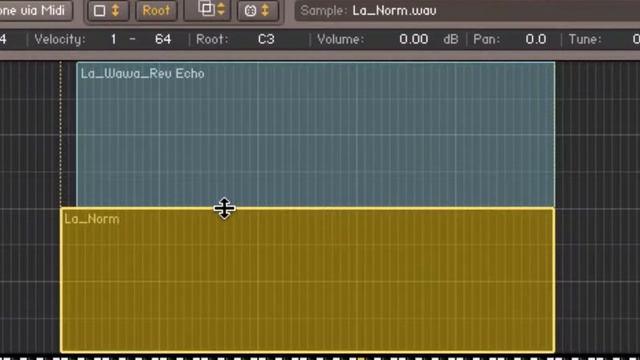Click the 'via Midi' selection button
This screenshot has width=640, height=360.
tap(35, 10)
